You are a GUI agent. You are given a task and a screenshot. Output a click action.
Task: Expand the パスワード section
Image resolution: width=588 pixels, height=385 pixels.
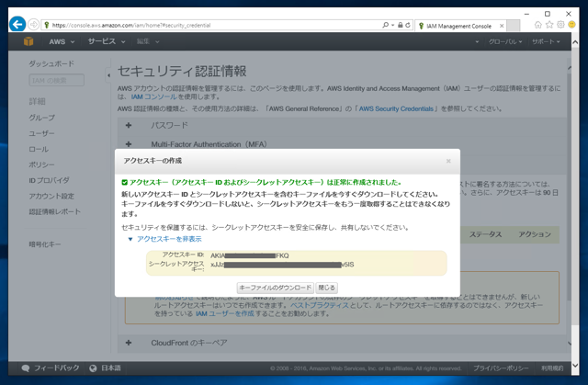click(129, 125)
